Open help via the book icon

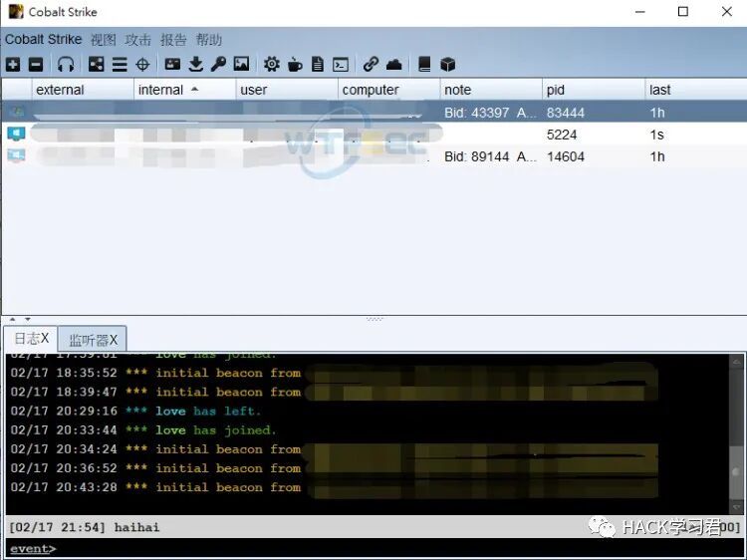tap(424, 64)
